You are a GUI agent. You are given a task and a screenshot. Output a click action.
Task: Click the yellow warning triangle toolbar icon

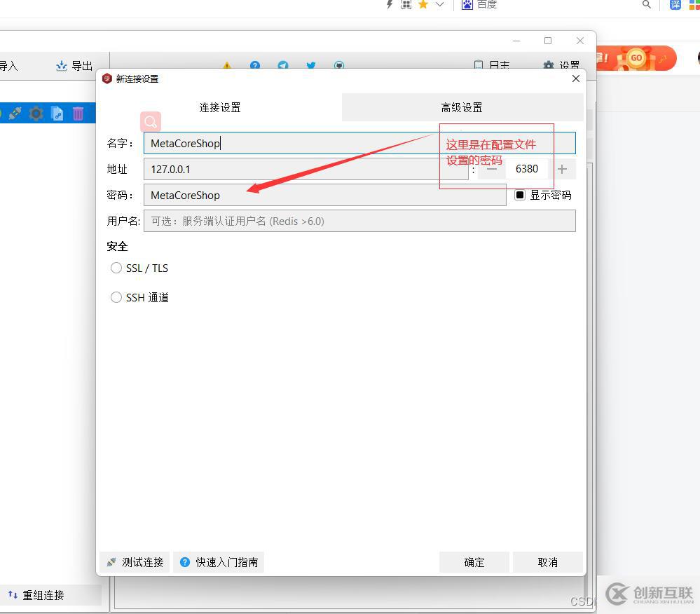coord(227,66)
